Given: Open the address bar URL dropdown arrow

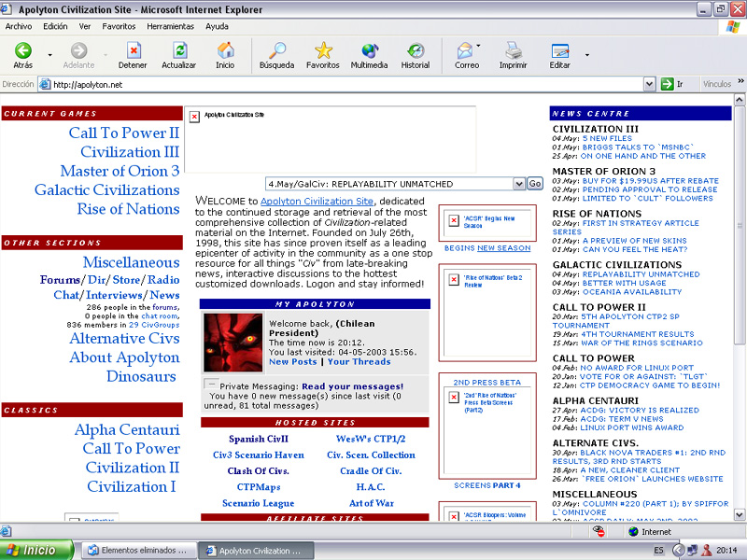Looking at the screenshot, I should (649, 84).
